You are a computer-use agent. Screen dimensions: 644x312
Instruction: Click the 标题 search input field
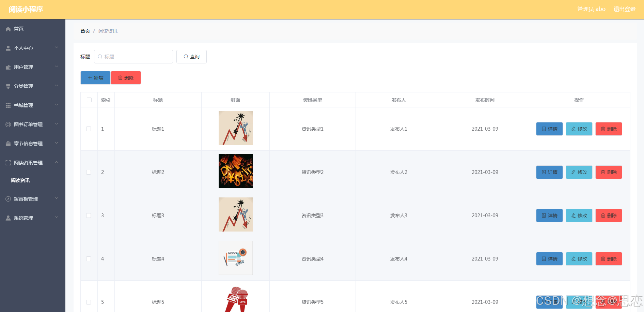pyautogui.click(x=133, y=57)
